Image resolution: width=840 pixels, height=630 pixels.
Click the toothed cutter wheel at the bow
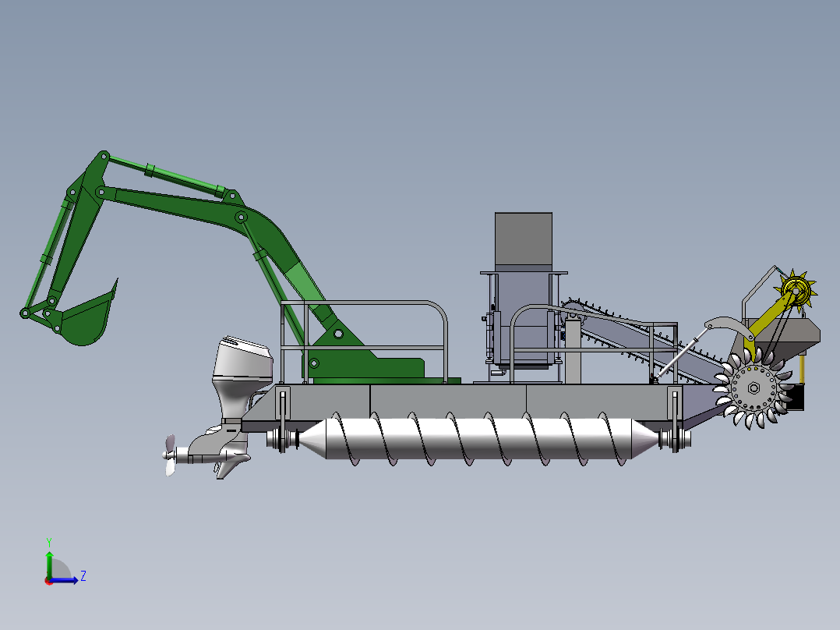(x=754, y=388)
